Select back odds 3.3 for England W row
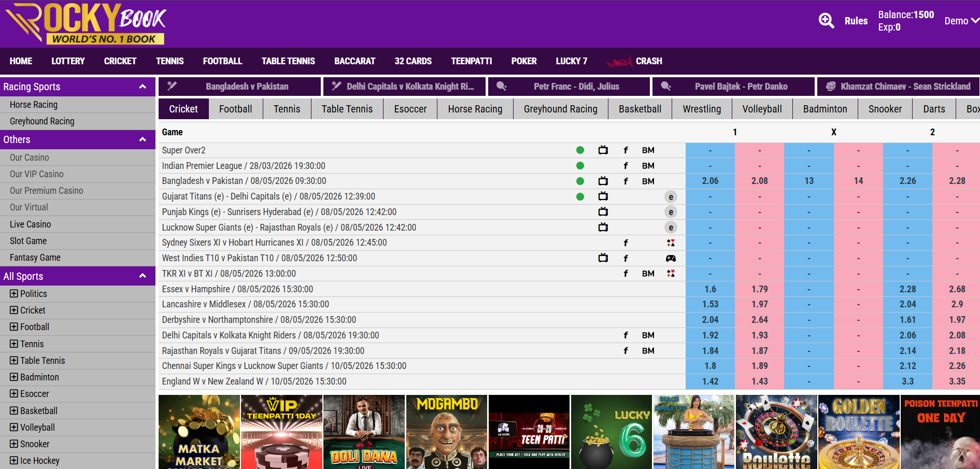 (x=907, y=381)
